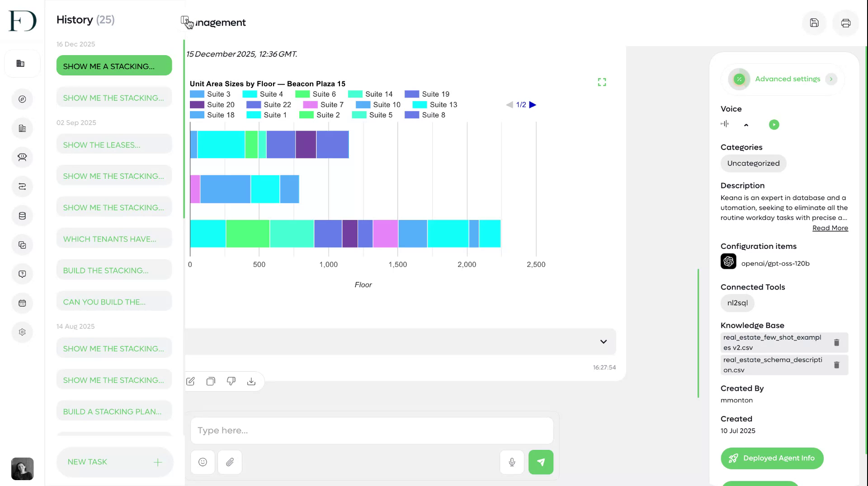Image resolution: width=868 pixels, height=486 pixels.
Task: Click the Suite 13 color swatch in legend
Action: 420,104
